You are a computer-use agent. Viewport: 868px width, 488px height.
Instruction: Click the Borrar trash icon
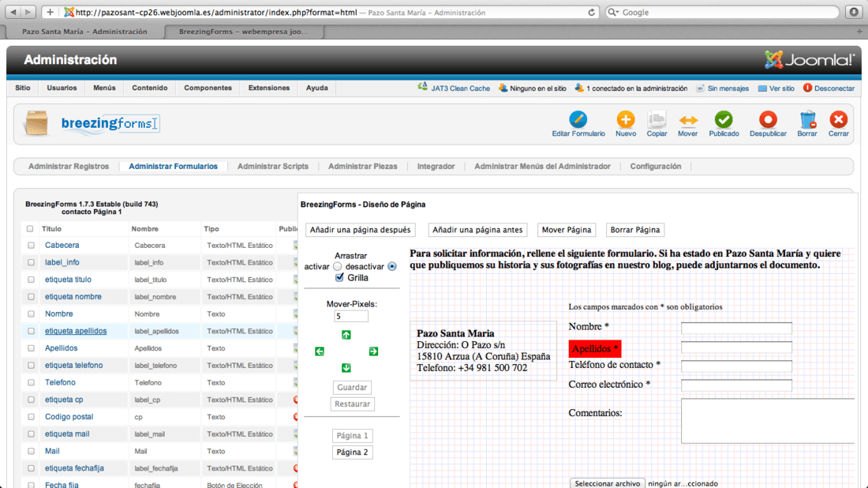[x=808, y=120]
